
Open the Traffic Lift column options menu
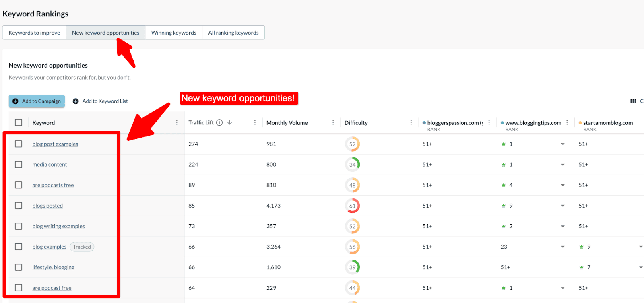255,122
